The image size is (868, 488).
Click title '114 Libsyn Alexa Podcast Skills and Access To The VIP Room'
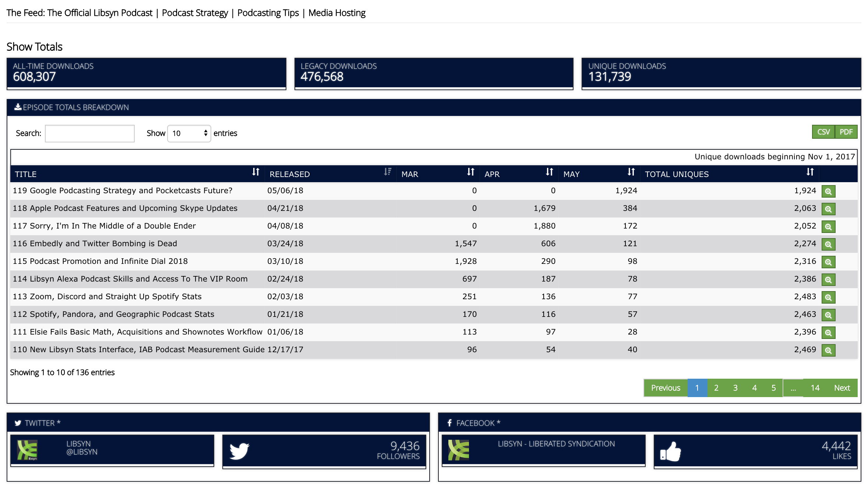[x=130, y=279]
